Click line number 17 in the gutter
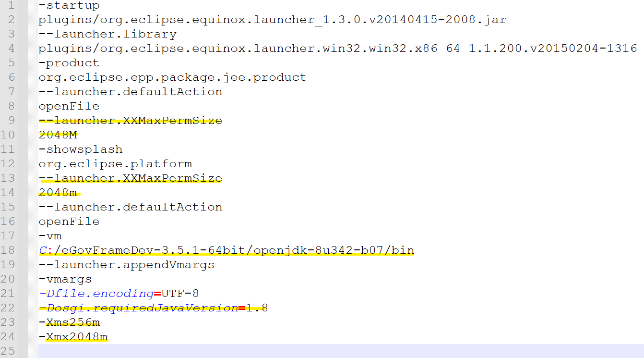Screen dimensions: 644x358 tap(8, 236)
